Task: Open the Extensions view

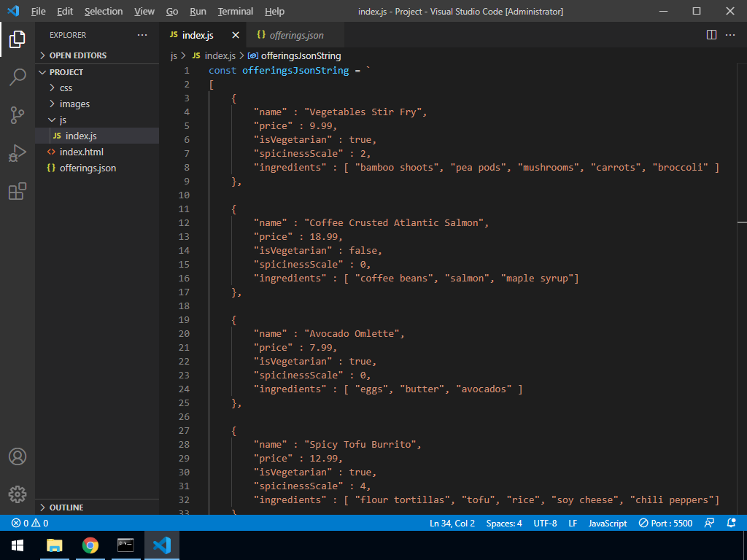Action: [18, 191]
